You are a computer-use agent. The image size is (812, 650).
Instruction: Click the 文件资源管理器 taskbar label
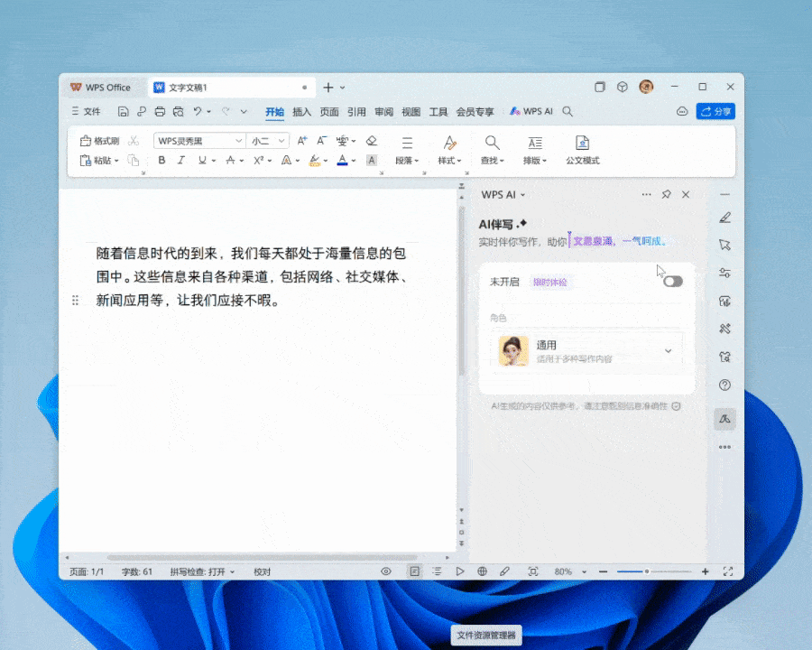(x=485, y=635)
